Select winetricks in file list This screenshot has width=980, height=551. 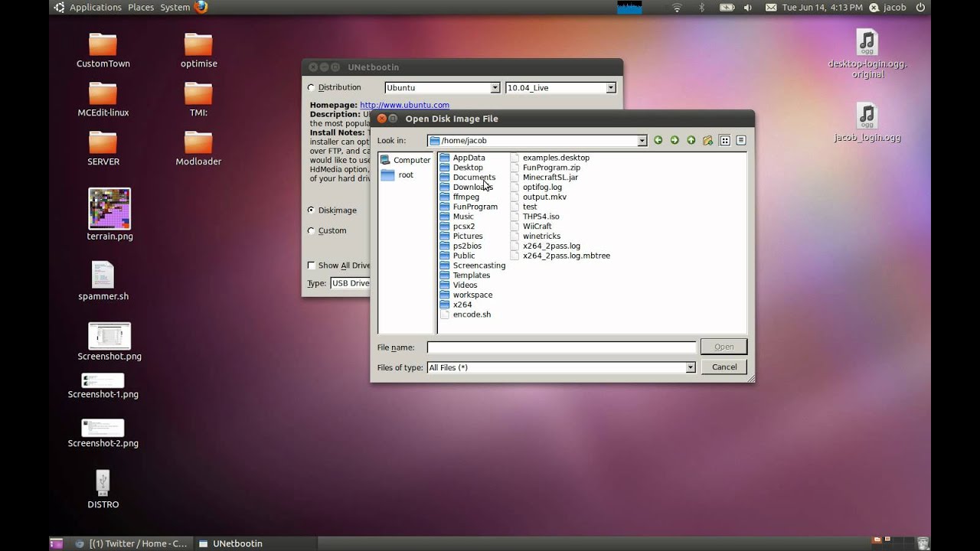[x=535, y=236]
